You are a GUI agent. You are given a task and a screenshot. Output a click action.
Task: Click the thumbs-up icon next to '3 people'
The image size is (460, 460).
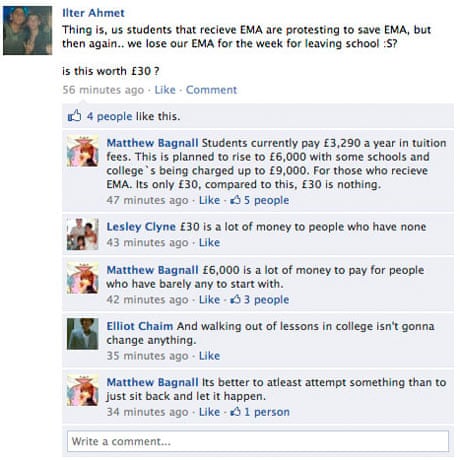point(235,299)
